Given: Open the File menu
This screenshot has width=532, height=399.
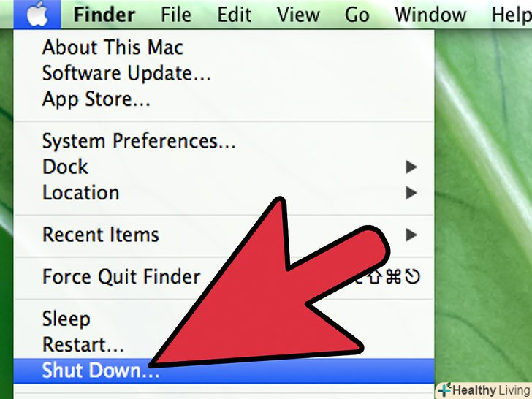Looking at the screenshot, I should pyautogui.click(x=175, y=15).
